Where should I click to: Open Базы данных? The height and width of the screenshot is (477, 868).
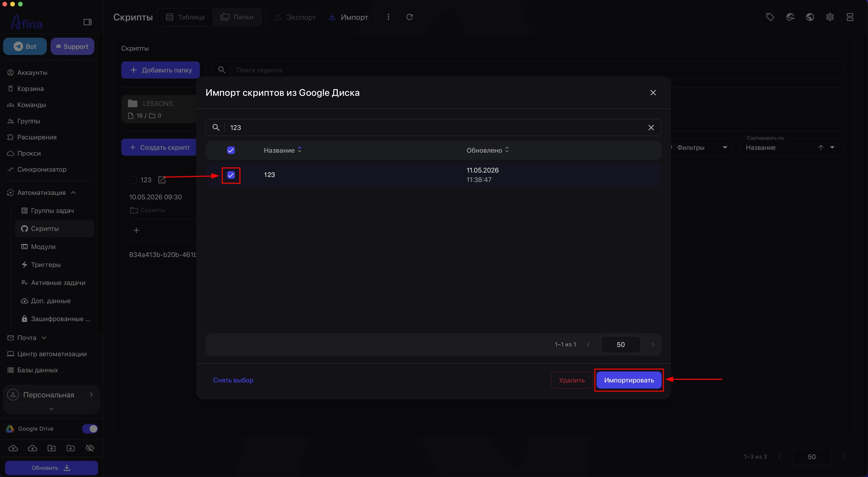(x=37, y=370)
